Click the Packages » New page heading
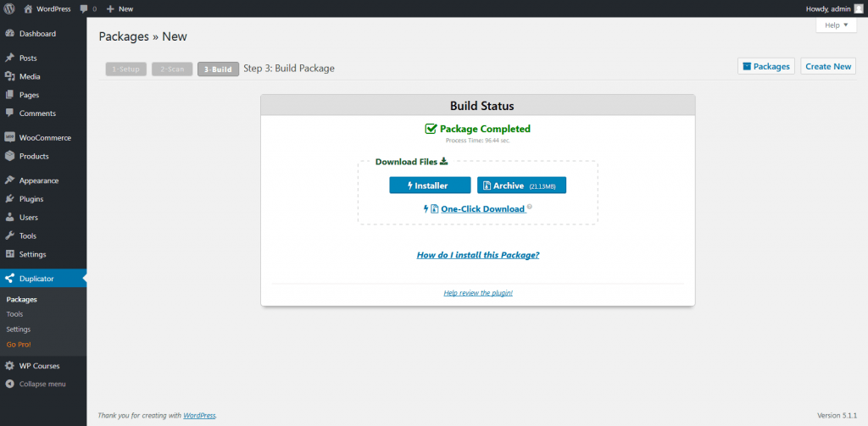 click(x=142, y=36)
